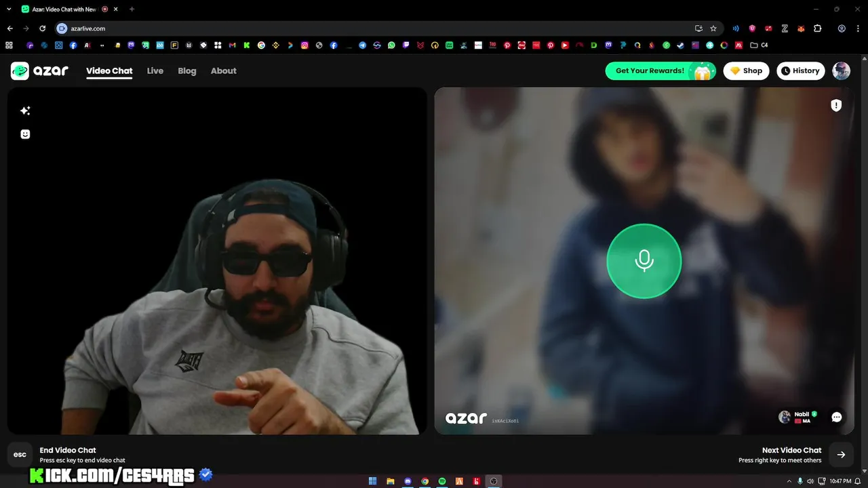The image size is (868, 488).
Task: Open the YouTube bookmark icon
Action: click(x=565, y=45)
